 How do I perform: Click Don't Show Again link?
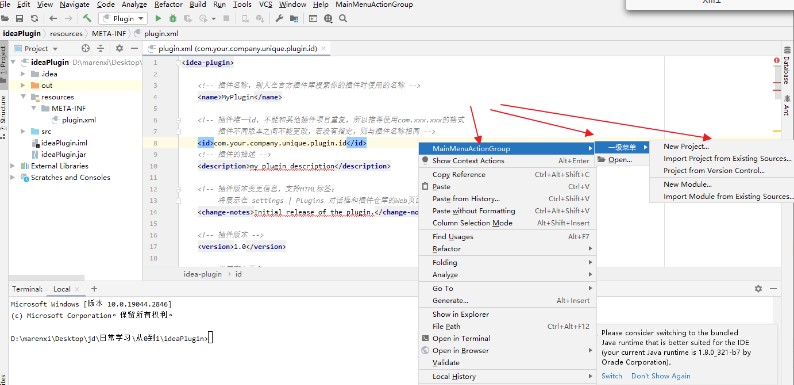pyautogui.click(x=660, y=376)
